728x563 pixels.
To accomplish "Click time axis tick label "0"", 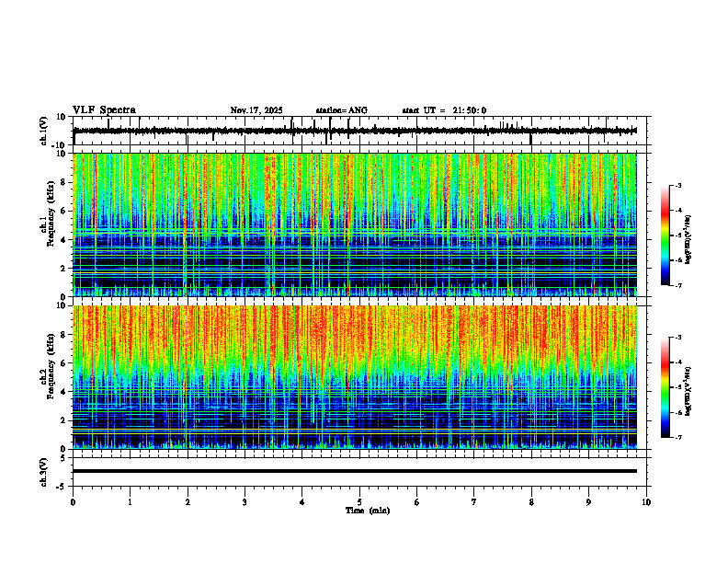I will coord(73,502).
